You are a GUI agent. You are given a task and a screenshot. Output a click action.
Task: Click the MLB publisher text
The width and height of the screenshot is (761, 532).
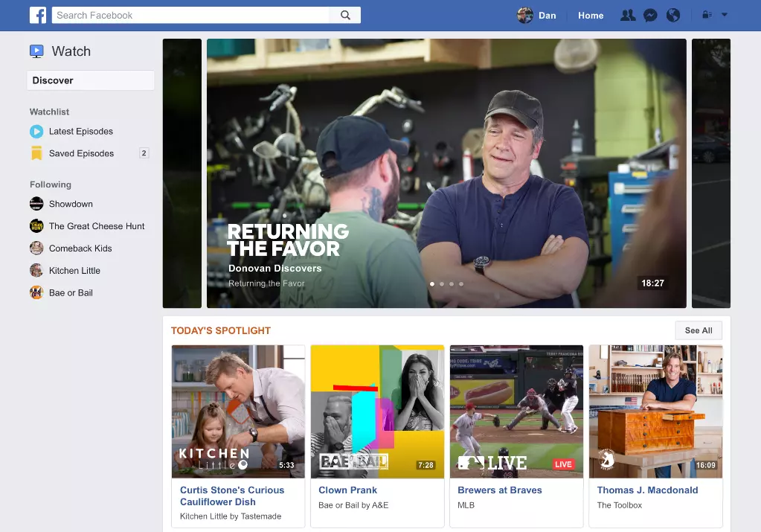[x=466, y=505]
